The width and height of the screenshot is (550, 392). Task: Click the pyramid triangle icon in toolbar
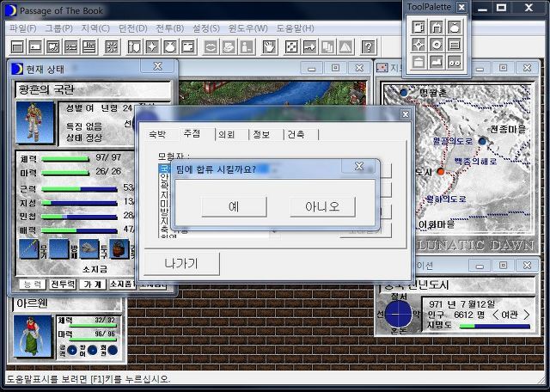tap(345, 46)
